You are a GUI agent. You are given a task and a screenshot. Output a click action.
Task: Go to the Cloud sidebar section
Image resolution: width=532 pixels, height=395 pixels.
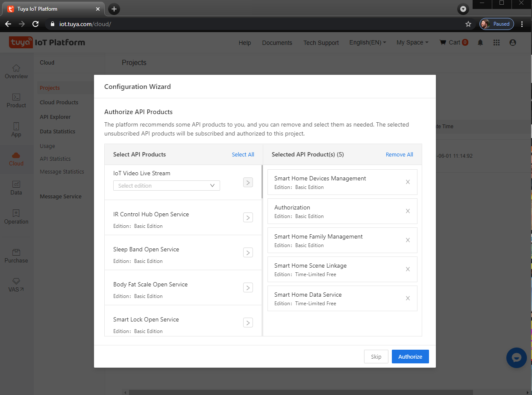click(16, 159)
